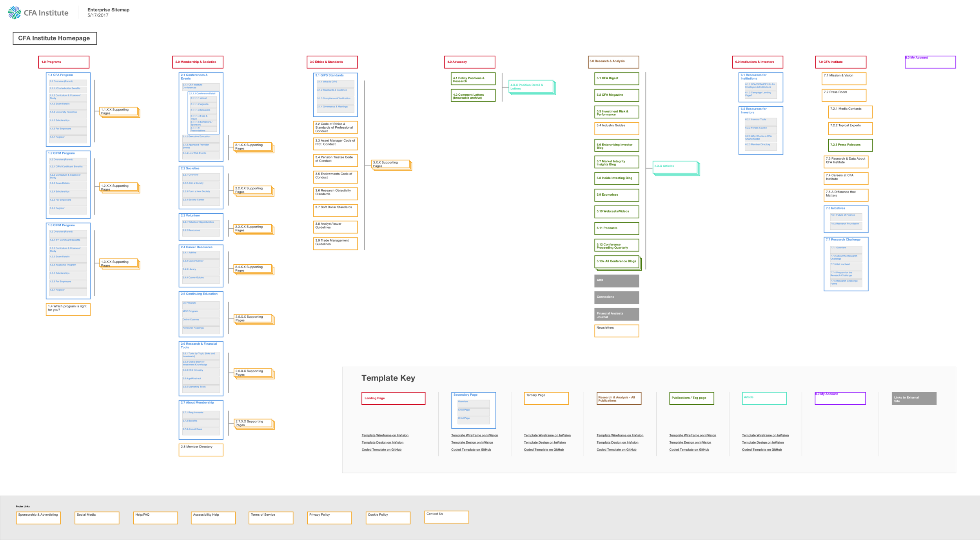Open Coded Template on GitHub under Article

[762, 450]
